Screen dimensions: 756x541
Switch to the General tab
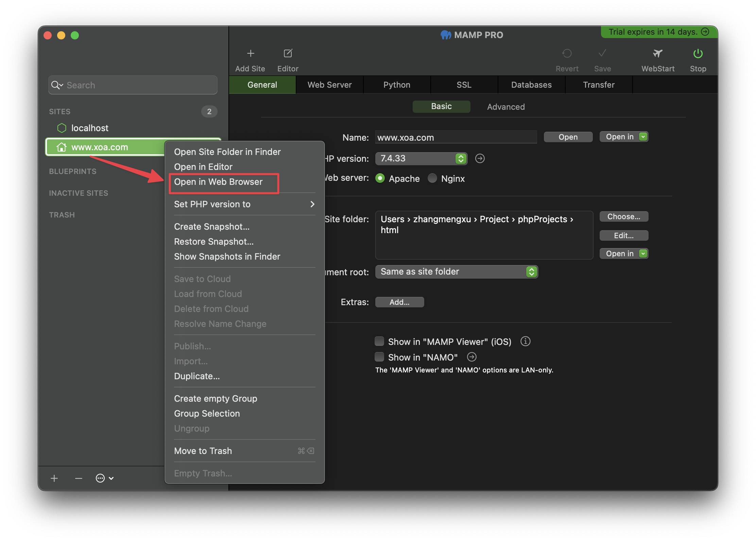coord(262,85)
